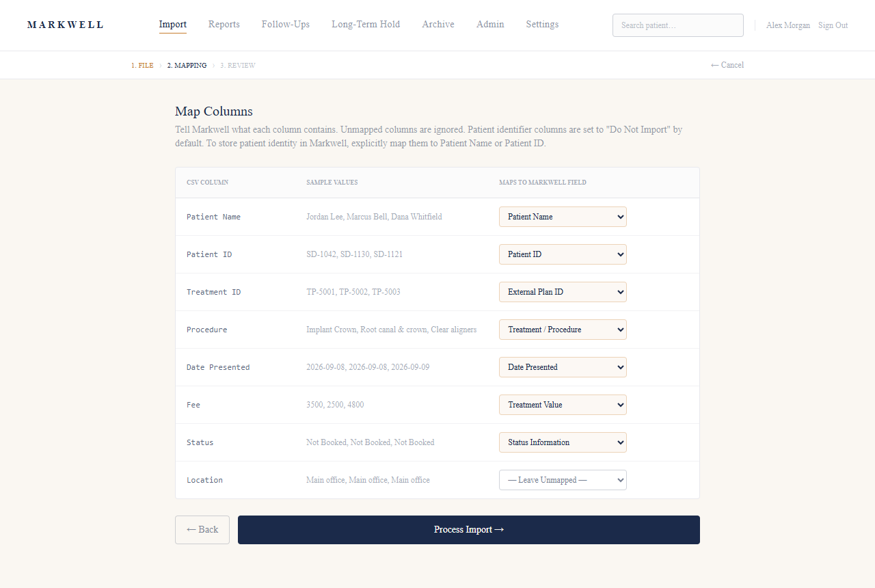This screenshot has height=588, width=875.
Task: Expand the External Plan ID dropdown
Action: click(x=563, y=292)
